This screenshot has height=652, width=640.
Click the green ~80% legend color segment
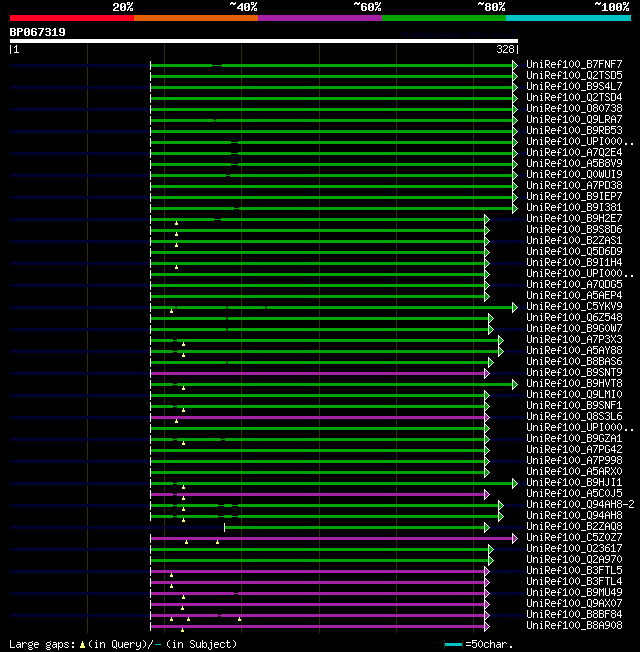(x=444, y=18)
